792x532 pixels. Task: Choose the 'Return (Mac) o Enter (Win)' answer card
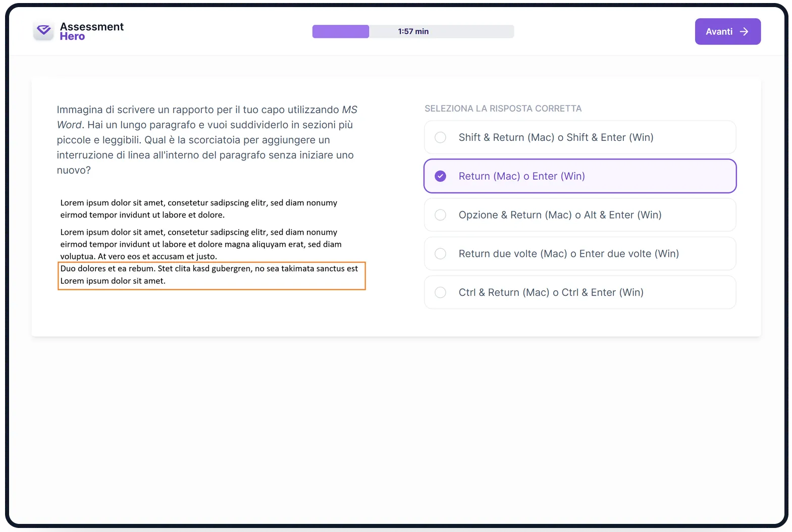(580, 176)
